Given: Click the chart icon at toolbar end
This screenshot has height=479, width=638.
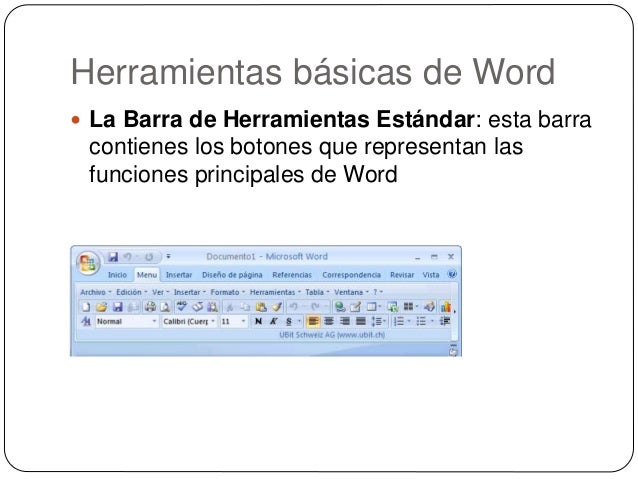Looking at the screenshot, I should pos(446,306).
